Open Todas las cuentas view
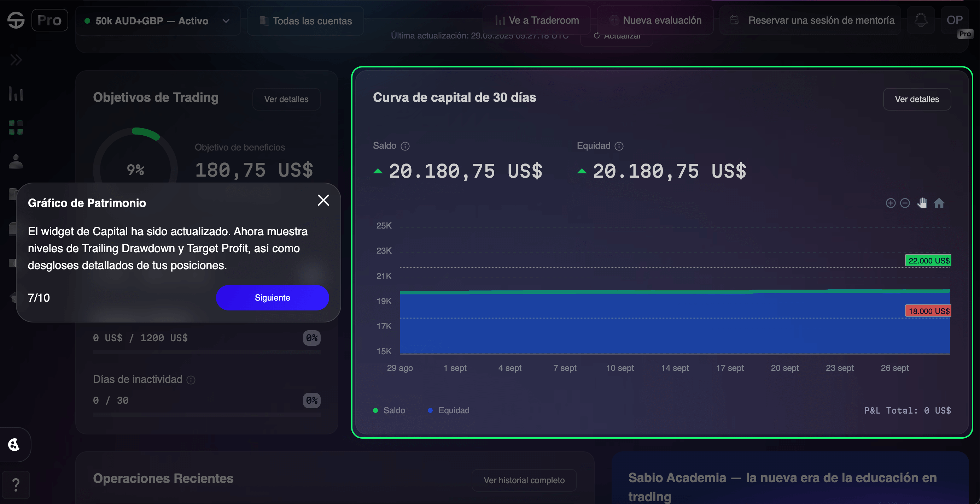This screenshot has height=504, width=980. (x=305, y=21)
